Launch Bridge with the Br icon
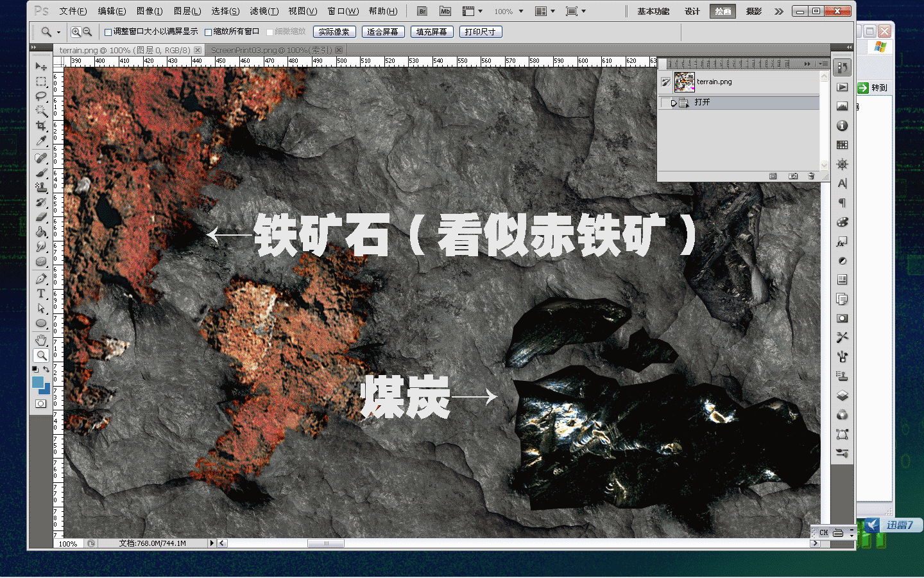Screen dimensions: 924x578 pyautogui.click(x=422, y=11)
